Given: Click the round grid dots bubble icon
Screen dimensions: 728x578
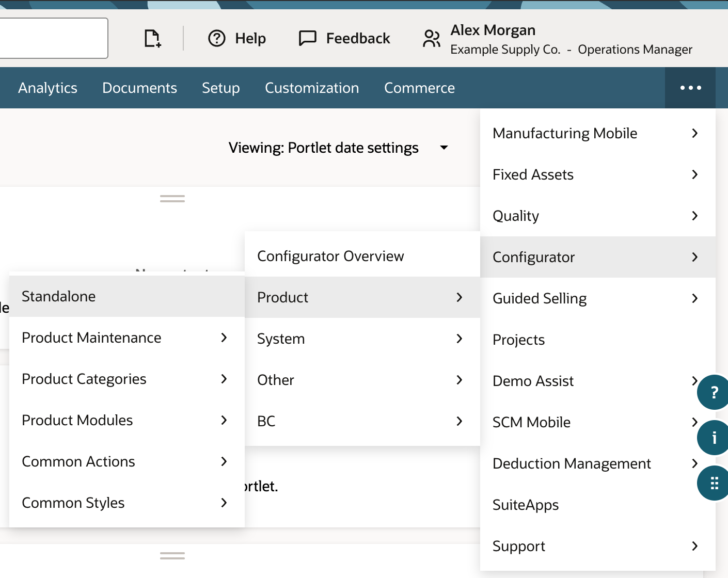Looking at the screenshot, I should click(714, 483).
